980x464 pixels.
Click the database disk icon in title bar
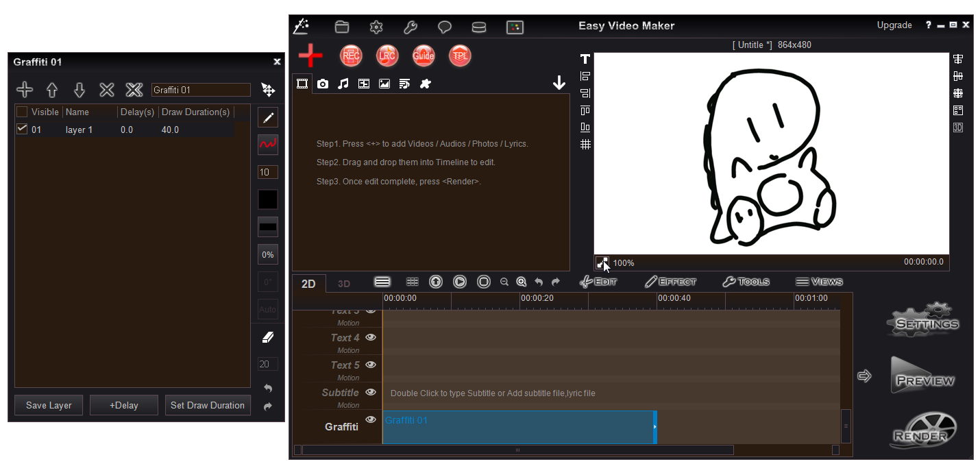click(x=479, y=27)
